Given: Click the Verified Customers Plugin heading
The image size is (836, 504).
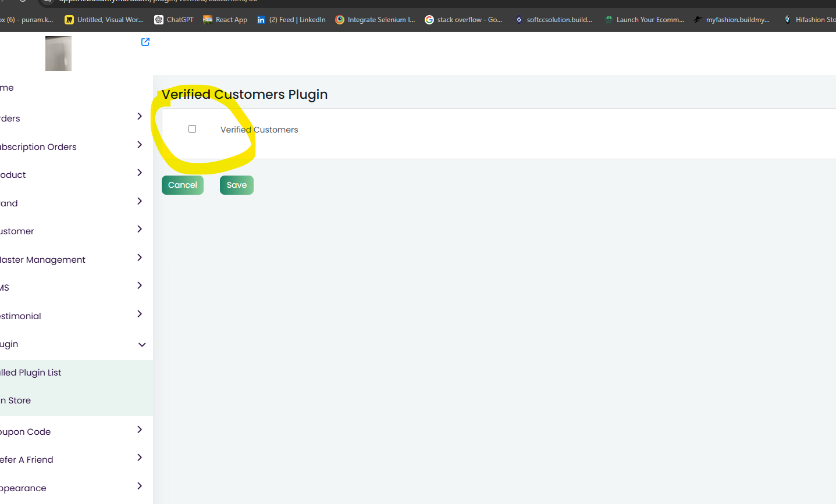Looking at the screenshot, I should point(244,94).
